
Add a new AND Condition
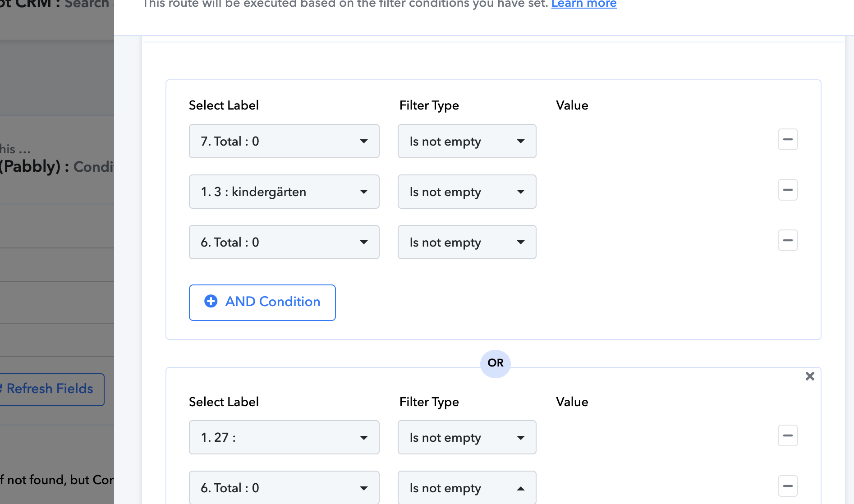pyautogui.click(x=262, y=302)
